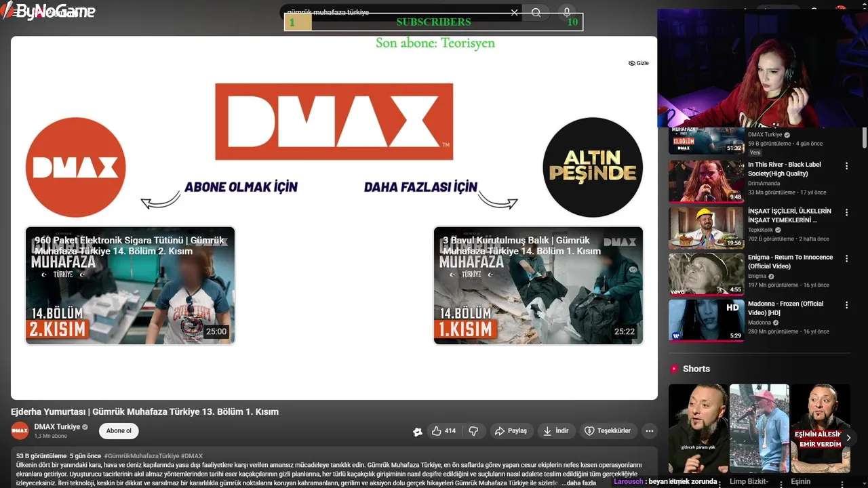The width and height of the screenshot is (868, 488).
Task: Open more actions with the three-dot button beside Teşekkürler
Action: (650, 431)
